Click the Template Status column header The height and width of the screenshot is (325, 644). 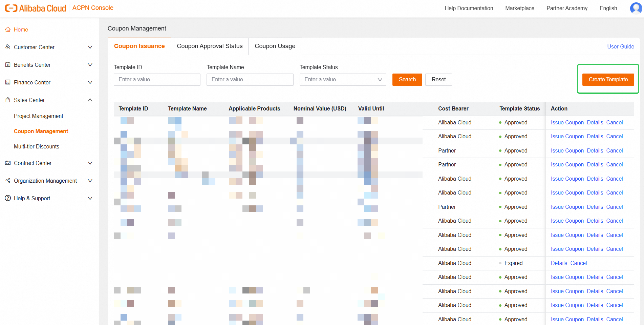[x=520, y=108]
